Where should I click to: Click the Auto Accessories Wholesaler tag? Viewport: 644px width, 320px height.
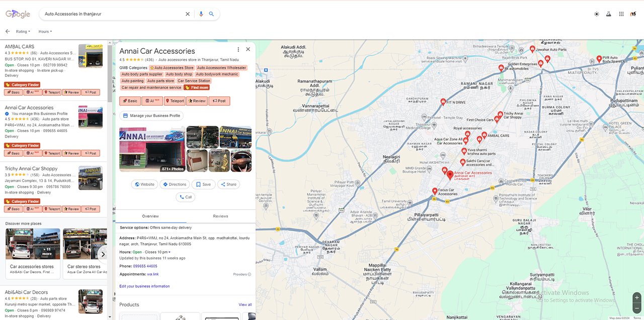(221, 68)
